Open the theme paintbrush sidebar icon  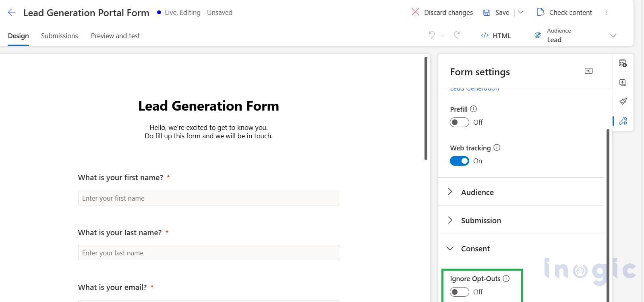623,101
